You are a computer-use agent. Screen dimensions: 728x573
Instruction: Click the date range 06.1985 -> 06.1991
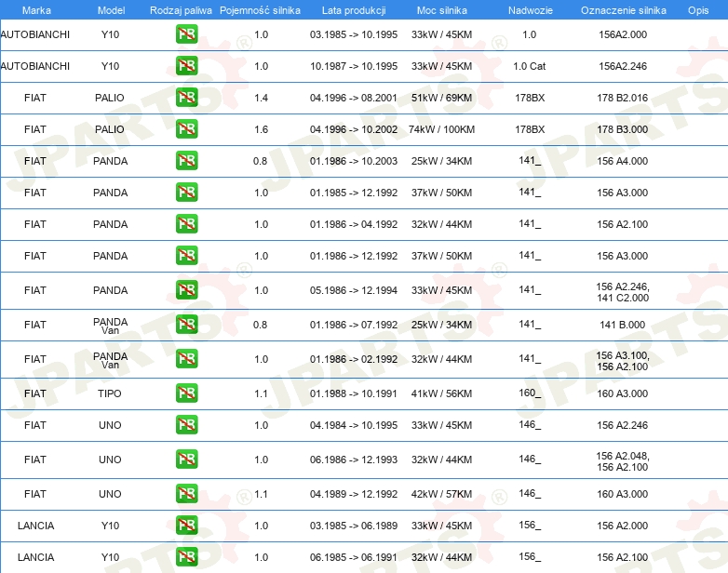coord(354,557)
